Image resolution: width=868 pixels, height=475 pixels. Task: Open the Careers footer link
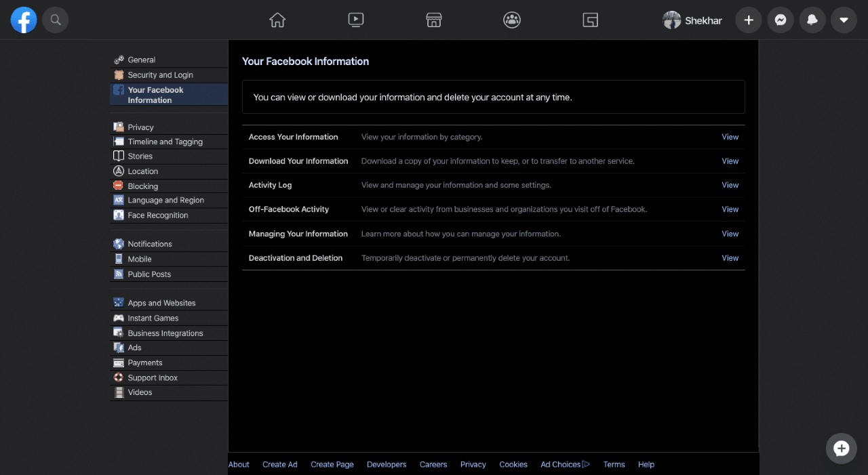(433, 464)
